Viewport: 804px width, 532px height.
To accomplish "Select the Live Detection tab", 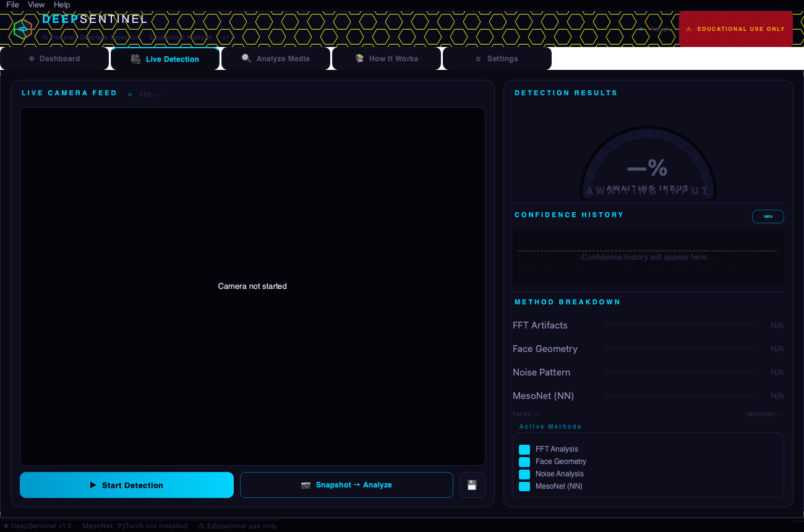I will tap(165, 59).
